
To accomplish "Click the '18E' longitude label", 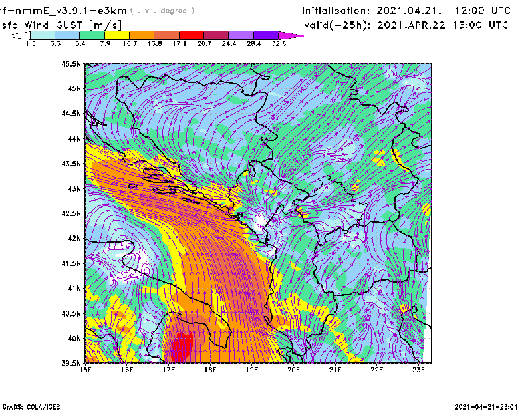I will coord(210,370).
